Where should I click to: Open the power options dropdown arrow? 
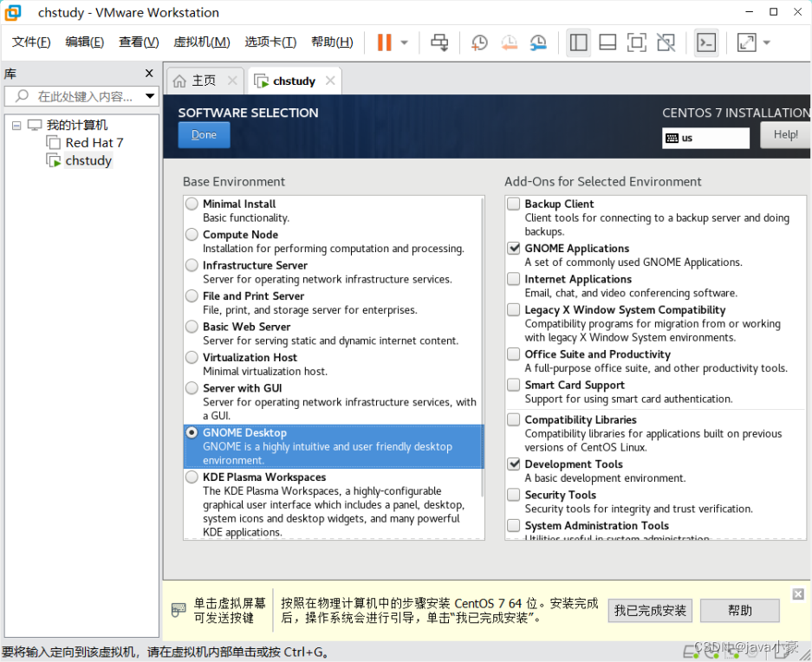tap(405, 42)
